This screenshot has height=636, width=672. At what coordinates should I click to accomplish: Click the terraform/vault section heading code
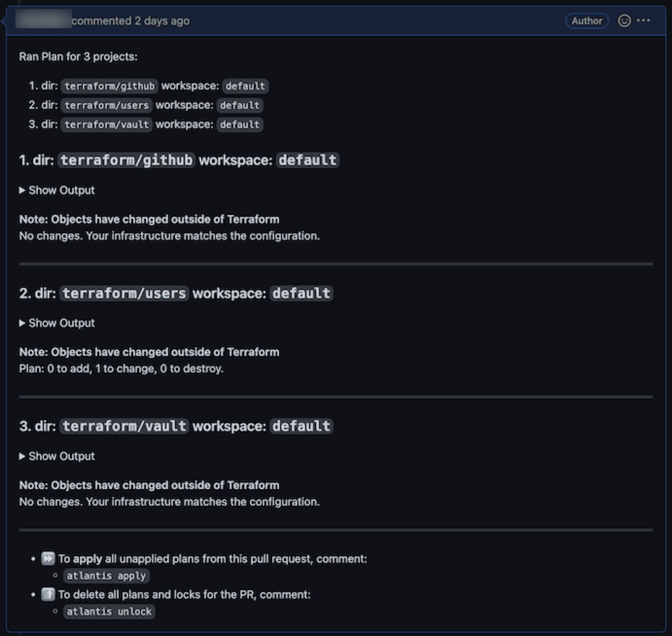click(x=124, y=426)
